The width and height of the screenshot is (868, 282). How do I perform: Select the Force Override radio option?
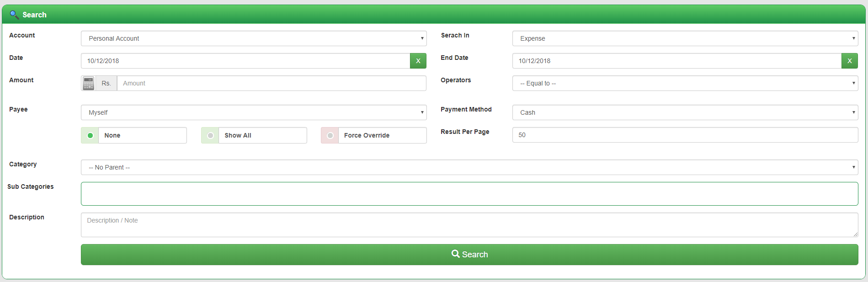pyautogui.click(x=330, y=135)
